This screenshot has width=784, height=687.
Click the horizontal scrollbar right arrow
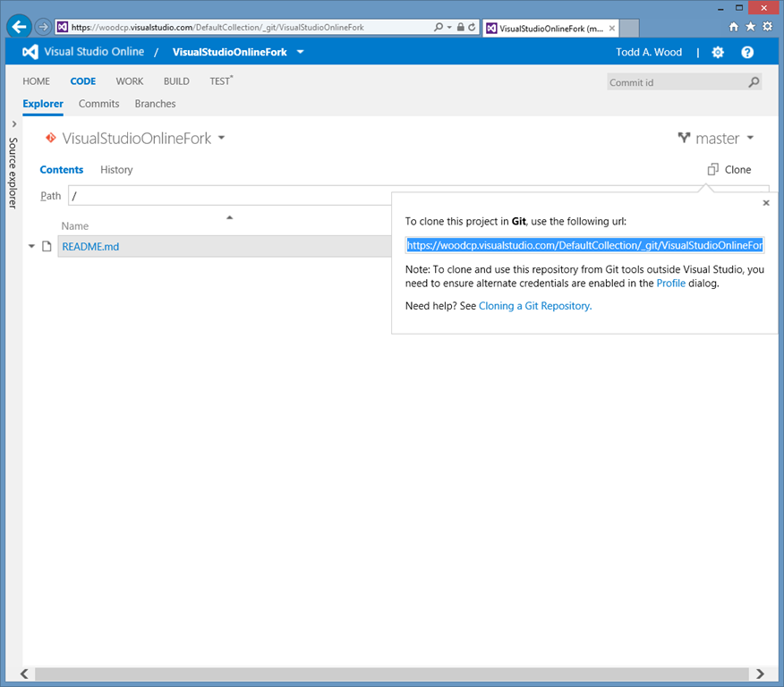760,674
